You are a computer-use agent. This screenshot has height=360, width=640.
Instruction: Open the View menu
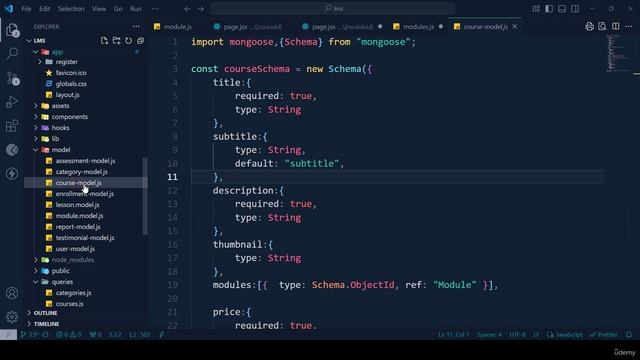99,9
